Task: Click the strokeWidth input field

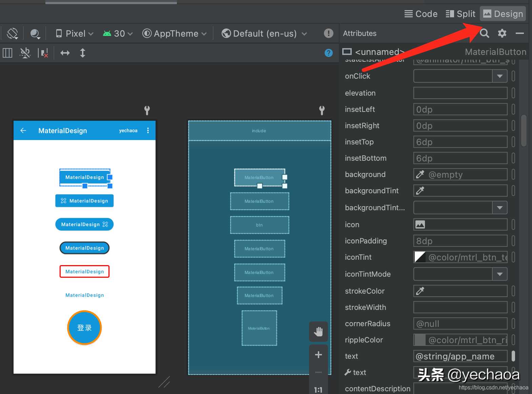Action: point(460,307)
